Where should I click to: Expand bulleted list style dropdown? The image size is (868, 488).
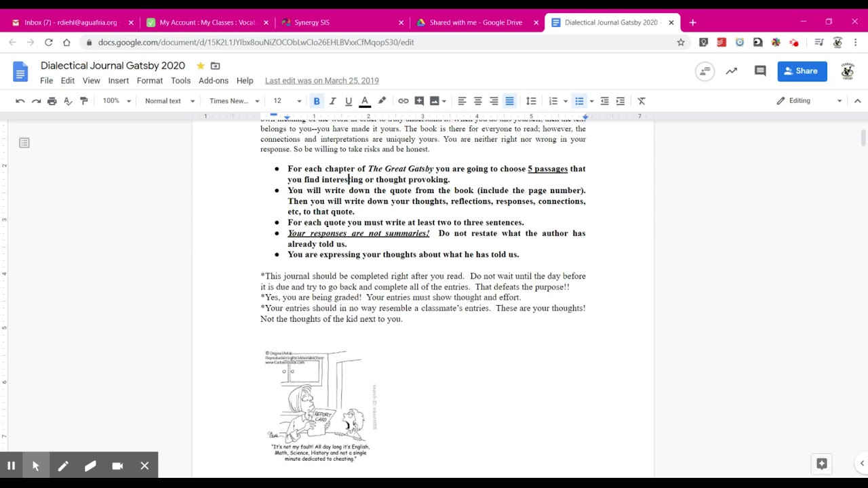(x=591, y=101)
